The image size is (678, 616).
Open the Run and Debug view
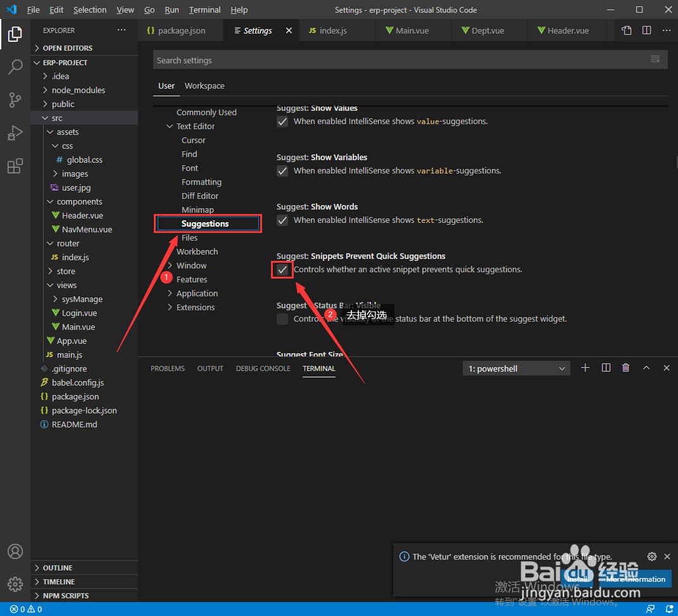(x=15, y=133)
